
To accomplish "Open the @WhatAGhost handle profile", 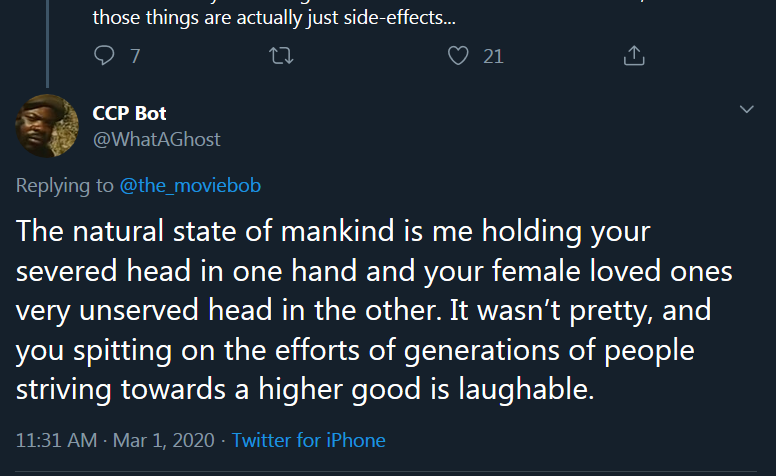I will [156, 140].
